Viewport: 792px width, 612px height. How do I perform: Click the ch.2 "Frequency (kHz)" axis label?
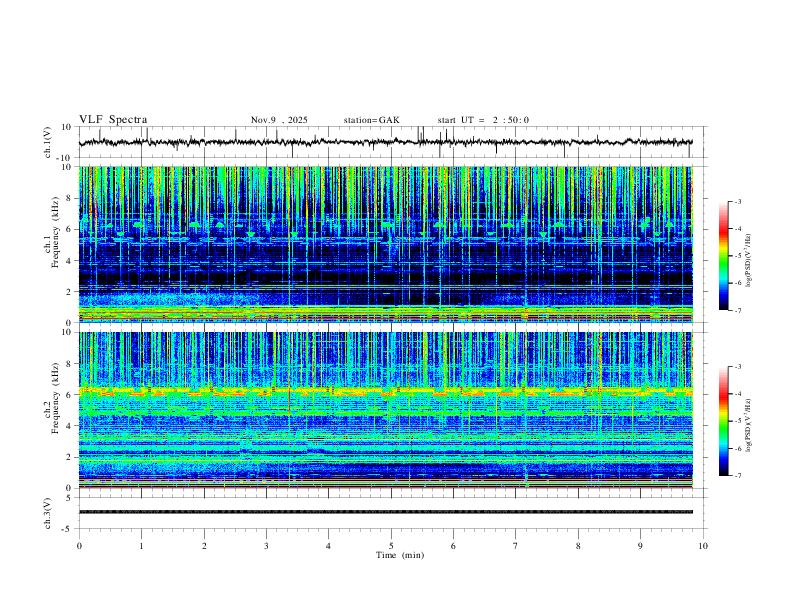[x=55, y=397]
